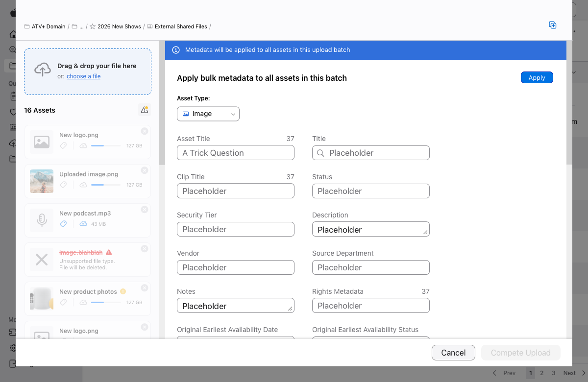Screen dimensions: 588x382
Task: Open Search from the left sidebar icon
Action: pyautogui.click(x=13, y=49)
